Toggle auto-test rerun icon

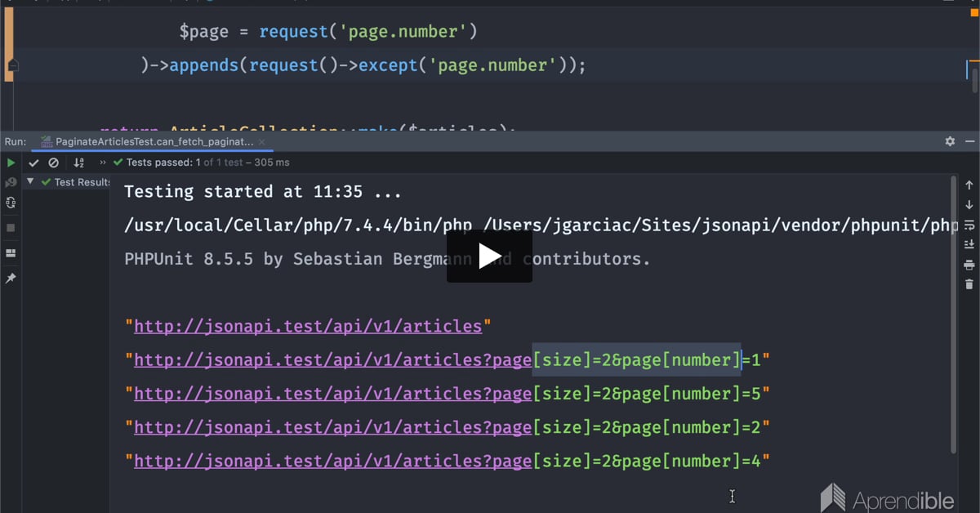(11, 203)
